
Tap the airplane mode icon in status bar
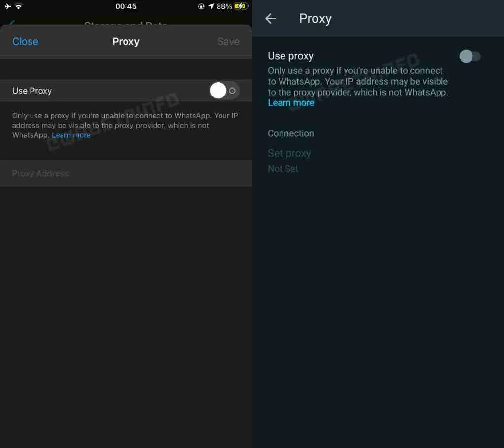(x=8, y=6)
